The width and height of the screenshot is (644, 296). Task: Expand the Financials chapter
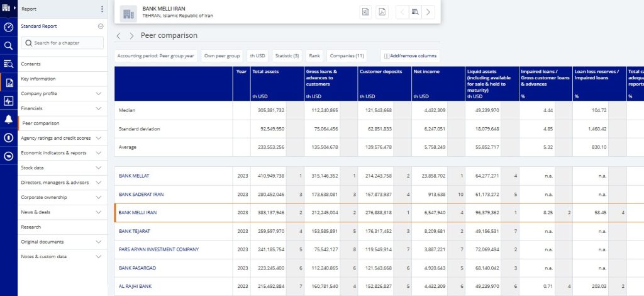(x=99, y=108)
